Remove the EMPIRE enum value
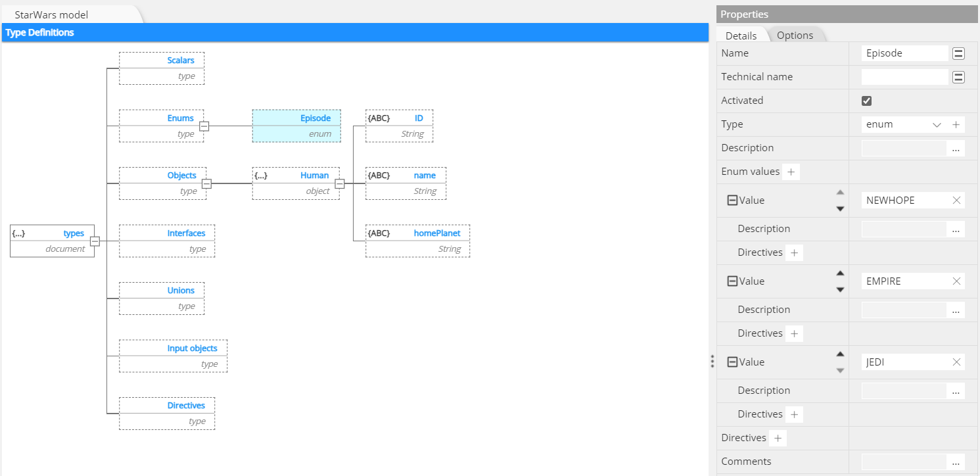 tap(956, 281)
